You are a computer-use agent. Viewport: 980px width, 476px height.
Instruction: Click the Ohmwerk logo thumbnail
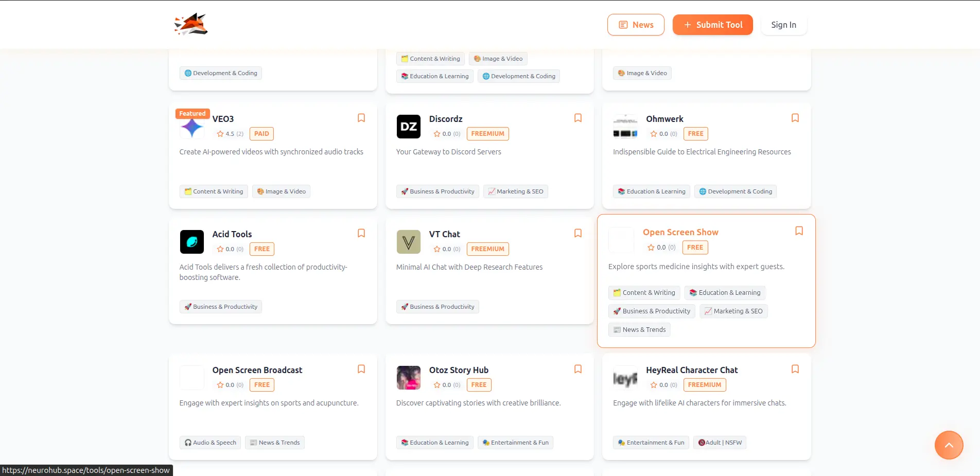(625, 127)
